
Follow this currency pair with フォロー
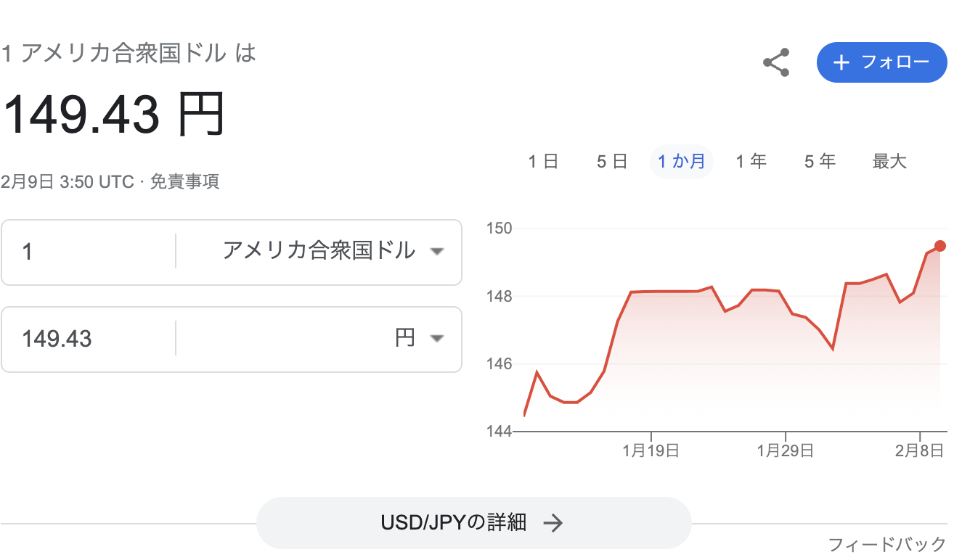882,62
